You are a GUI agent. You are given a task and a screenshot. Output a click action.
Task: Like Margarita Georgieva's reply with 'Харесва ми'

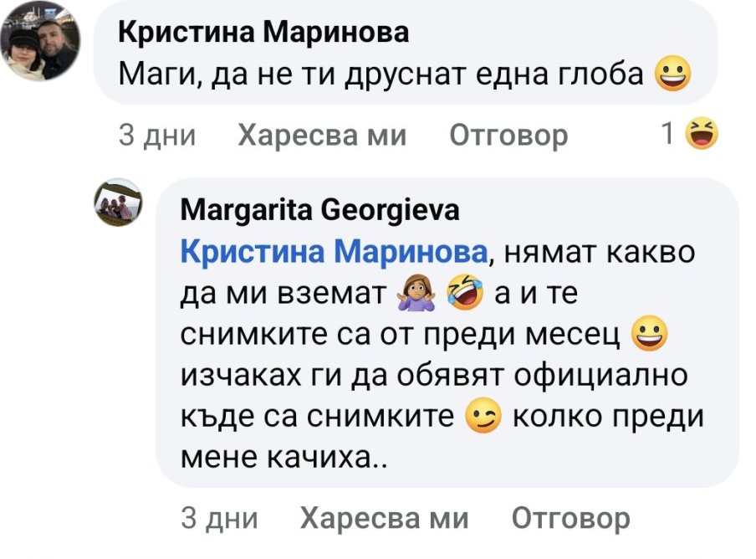(385, 519)
